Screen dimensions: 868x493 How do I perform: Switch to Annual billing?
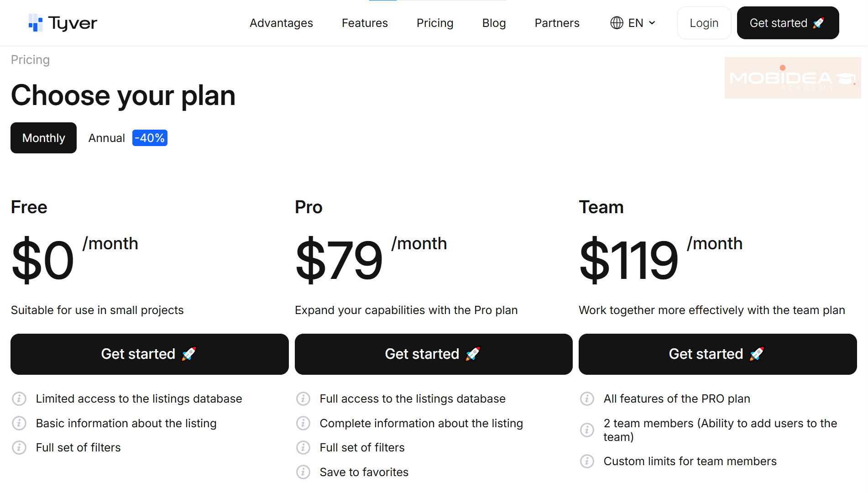106,138
